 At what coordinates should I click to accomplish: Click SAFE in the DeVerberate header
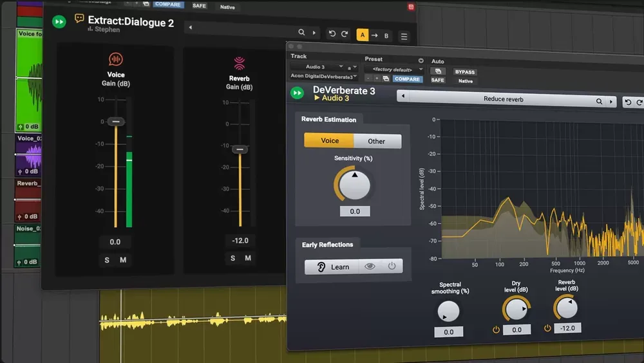437,80
